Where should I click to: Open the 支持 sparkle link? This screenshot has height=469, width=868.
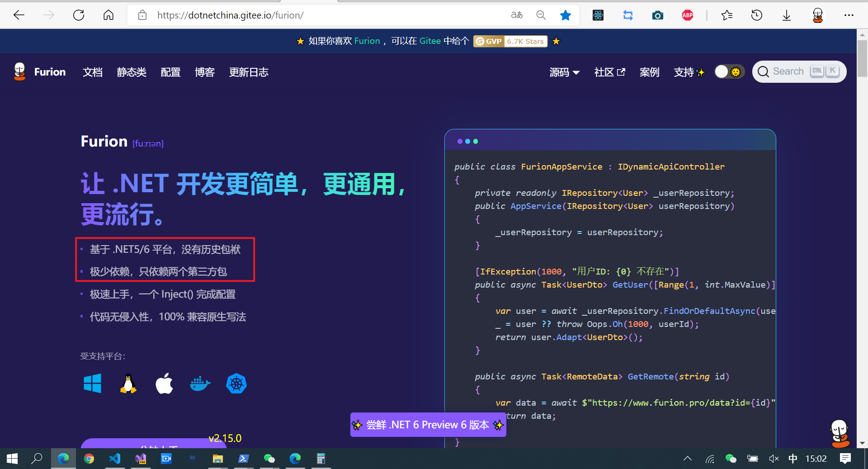click(689, 72)
